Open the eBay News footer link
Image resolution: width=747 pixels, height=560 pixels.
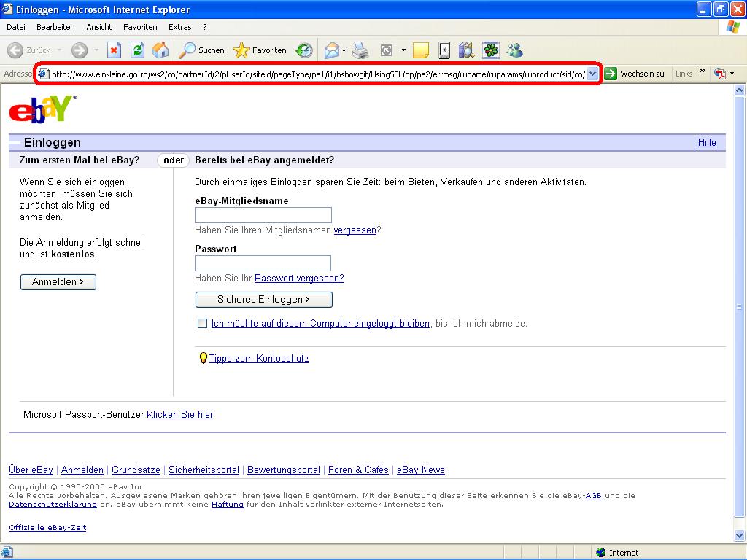pyautogui.click(x=421, y=470)
